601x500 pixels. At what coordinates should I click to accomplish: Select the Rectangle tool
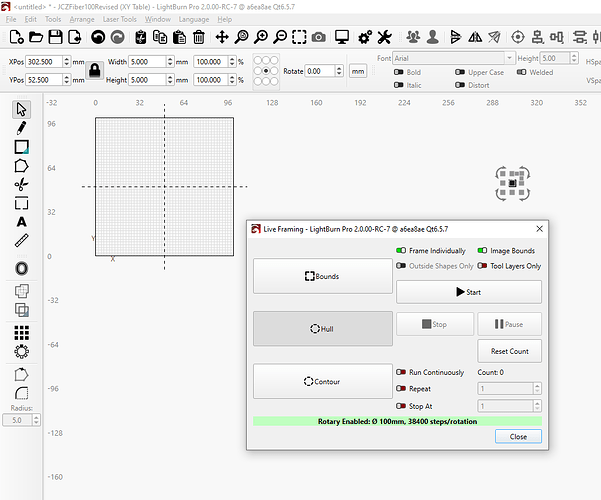click(21, 147)
